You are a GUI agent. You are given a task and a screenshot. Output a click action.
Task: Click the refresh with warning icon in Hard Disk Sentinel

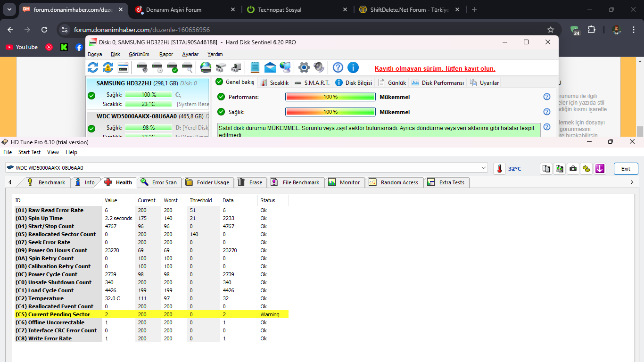tap(108, 67)
